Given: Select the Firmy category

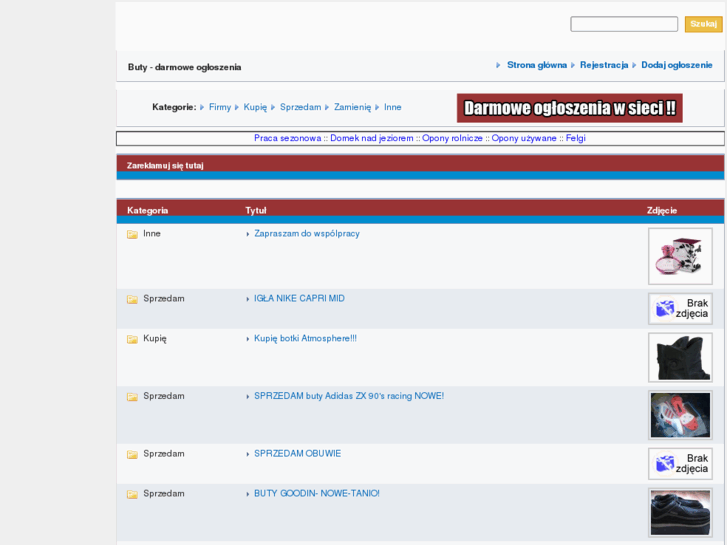Looking at the screenshot, I should [x=220, y=107].
